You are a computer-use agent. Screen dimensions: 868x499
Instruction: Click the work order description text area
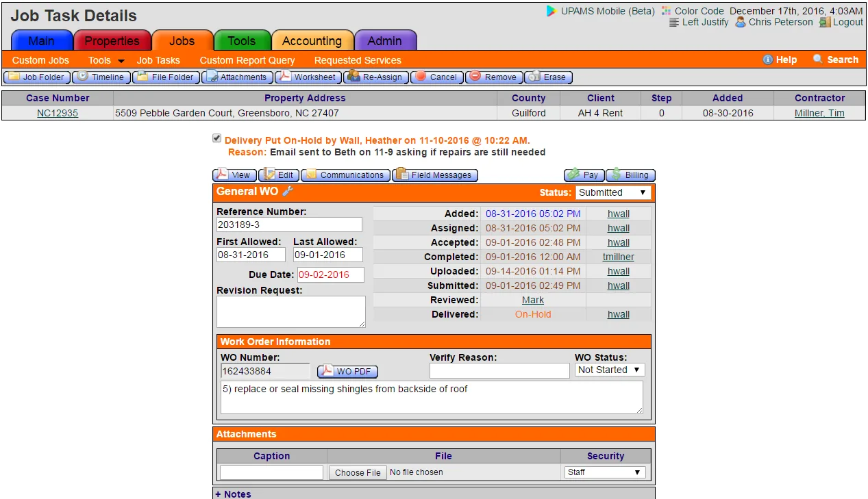(432, 398)
